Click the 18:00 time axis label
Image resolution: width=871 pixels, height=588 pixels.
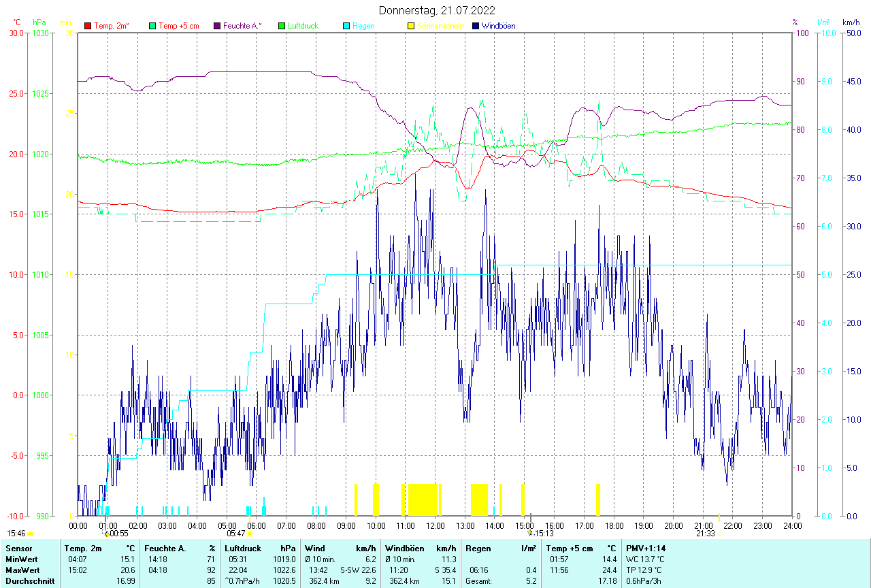click(x=614, y=525)
